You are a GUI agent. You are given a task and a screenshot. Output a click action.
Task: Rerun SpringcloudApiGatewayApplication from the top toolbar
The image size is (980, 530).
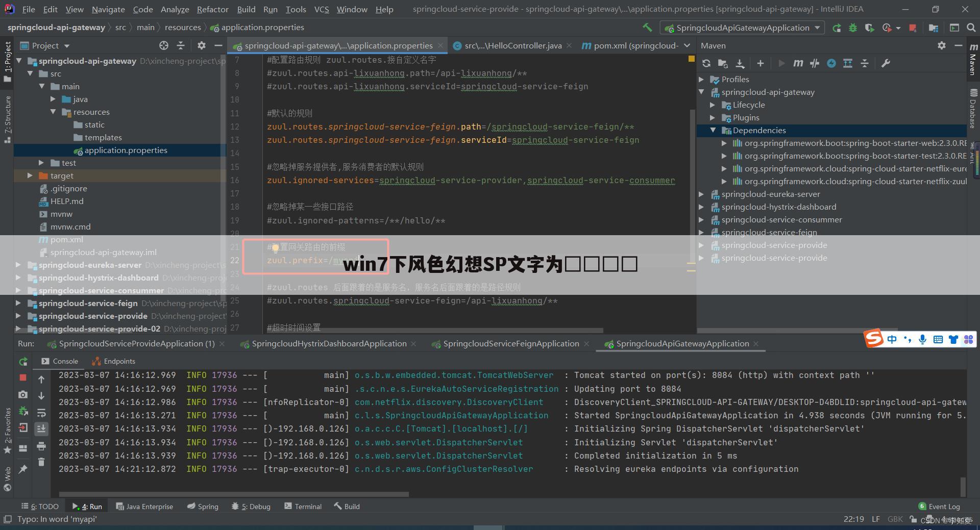837,28
